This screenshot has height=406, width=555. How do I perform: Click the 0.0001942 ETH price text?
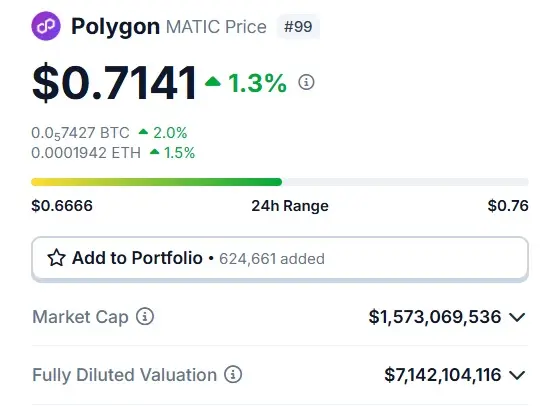click(86, 153)
